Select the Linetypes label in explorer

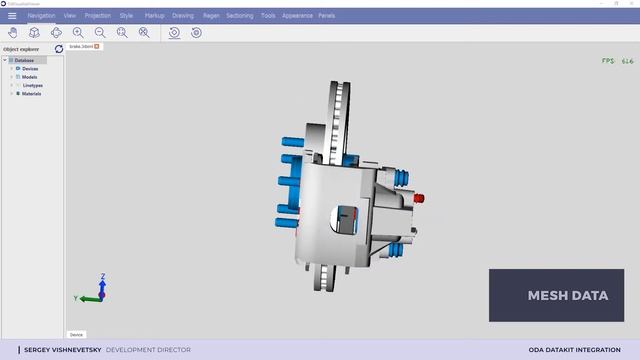point(33,85)
